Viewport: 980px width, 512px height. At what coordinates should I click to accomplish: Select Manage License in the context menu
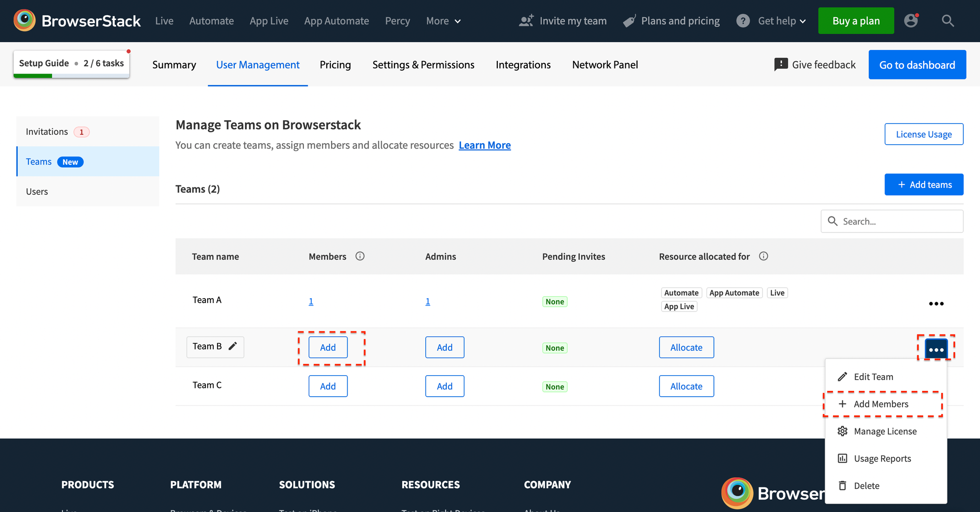coord(885,431)
